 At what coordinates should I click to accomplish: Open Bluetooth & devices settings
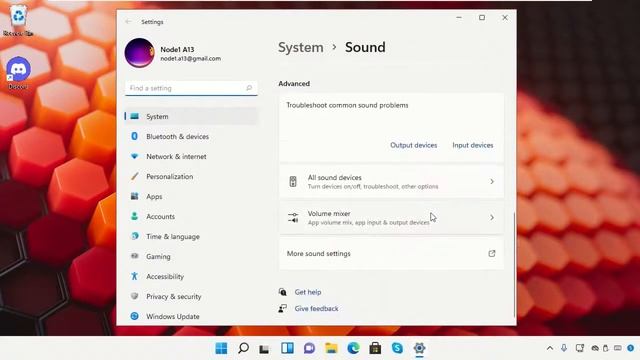point(191,136)
